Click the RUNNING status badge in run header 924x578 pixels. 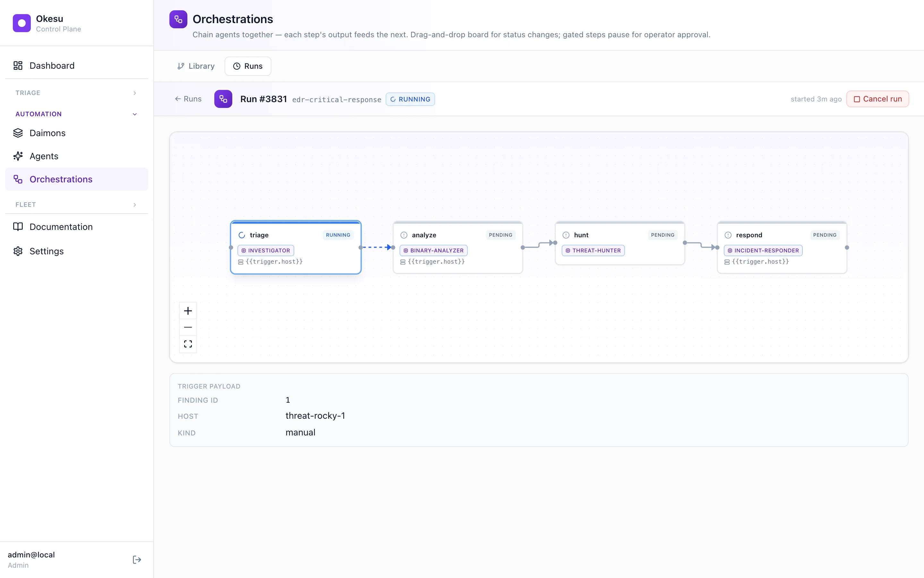click(x=410, y=99)
